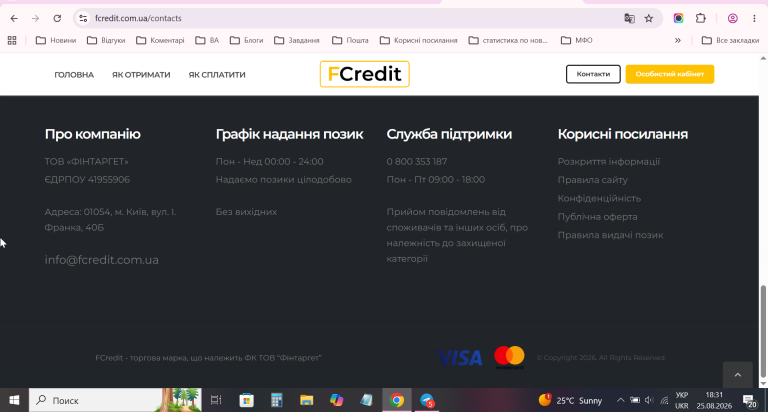
Task: Go to the ГОЛОВНА menu item
Action: pyautogui.click(x=74, y=75)
